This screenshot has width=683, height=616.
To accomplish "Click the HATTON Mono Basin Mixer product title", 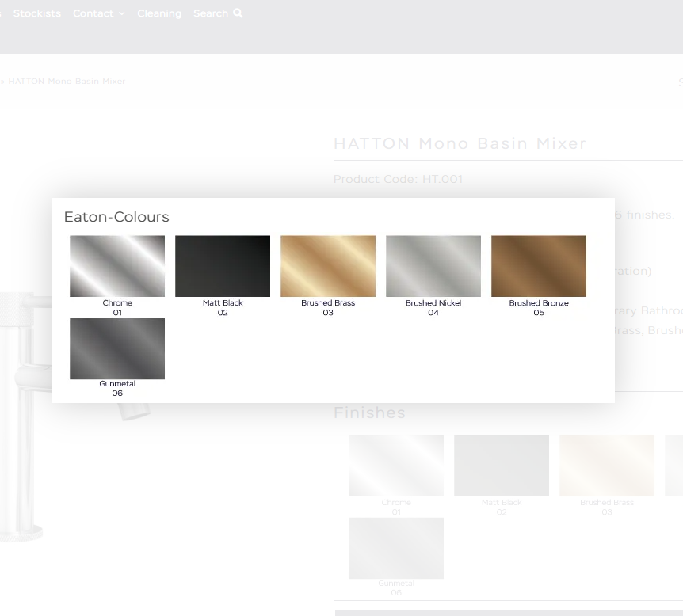I will coord(460,143).
